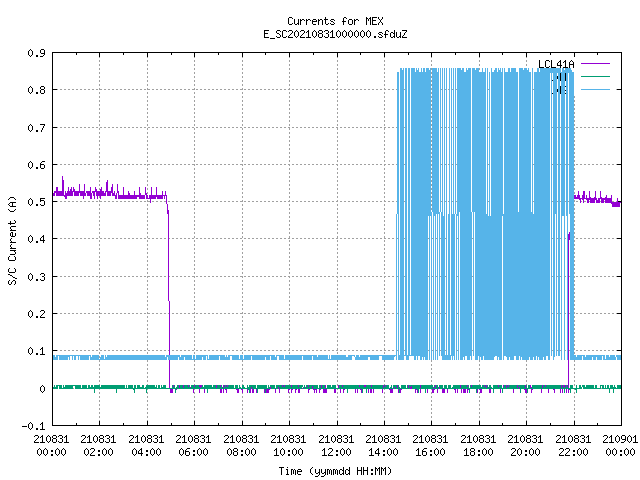
Task: Click the chart title 'Currents for MEX'
Action: [335, 21]
